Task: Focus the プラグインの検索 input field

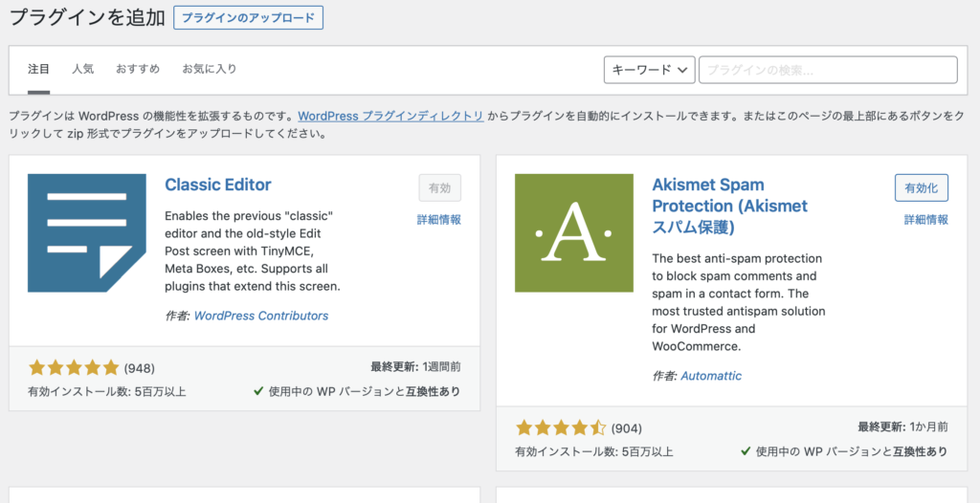Action: (828, 70)
